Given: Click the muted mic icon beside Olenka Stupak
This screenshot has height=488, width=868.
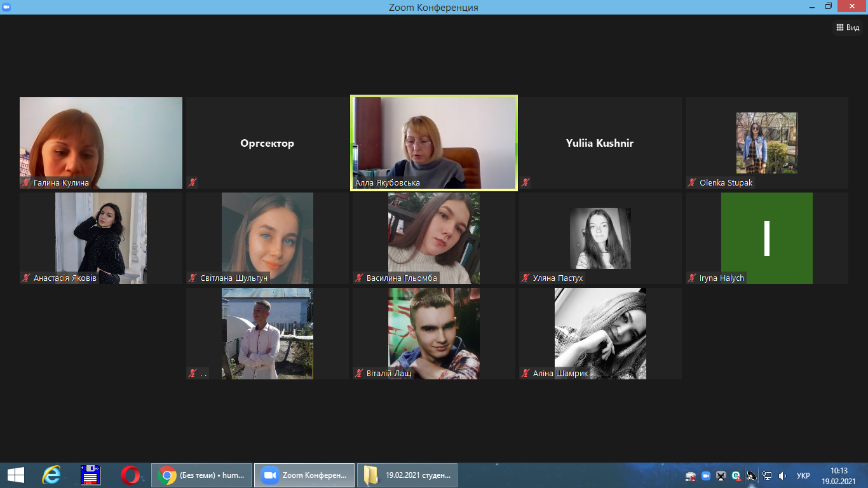Looking at the screenshot, I should point(692,183).
